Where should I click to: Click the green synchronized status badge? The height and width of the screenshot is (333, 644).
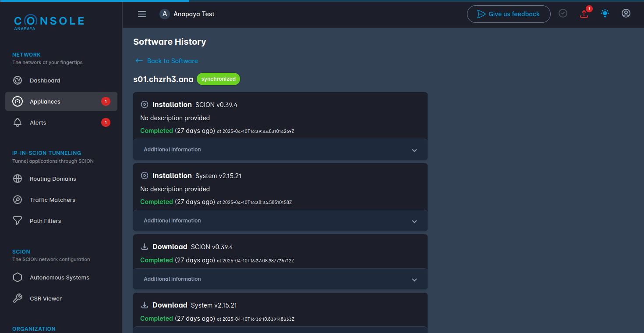(x=218, y=79)
